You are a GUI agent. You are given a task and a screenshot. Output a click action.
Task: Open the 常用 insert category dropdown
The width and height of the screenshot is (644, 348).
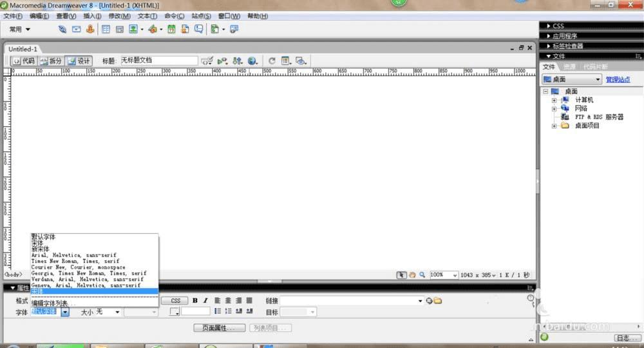click(x=20, y=29)
